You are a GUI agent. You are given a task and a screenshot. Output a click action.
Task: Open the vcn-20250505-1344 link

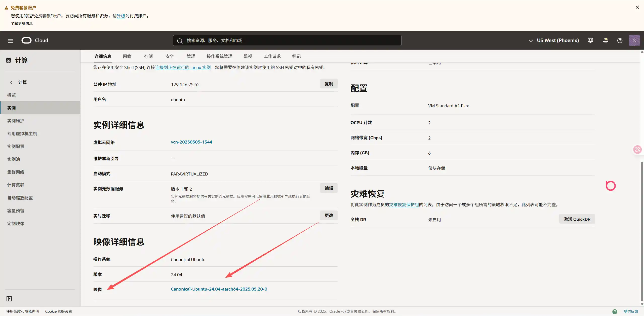(x=191, y=142)
